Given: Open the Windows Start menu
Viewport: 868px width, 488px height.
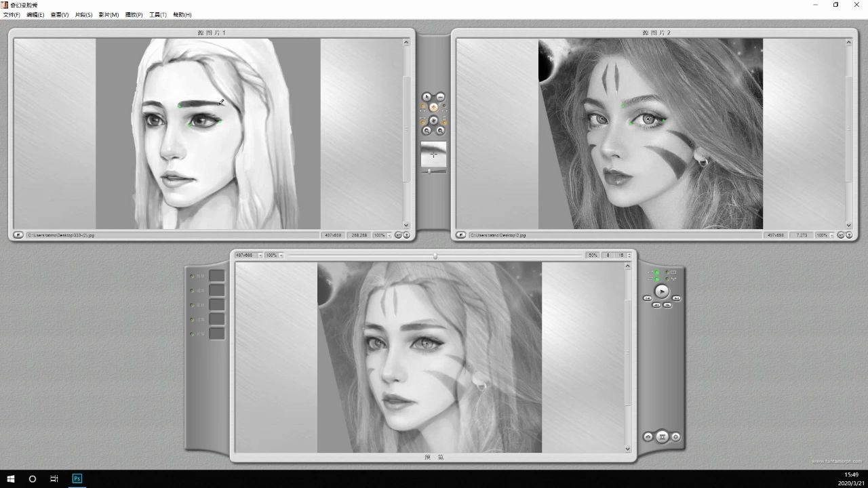Looking at the screenshot, I should [x=10, y=479].
